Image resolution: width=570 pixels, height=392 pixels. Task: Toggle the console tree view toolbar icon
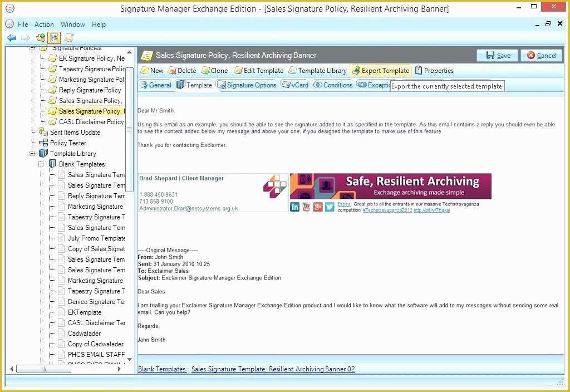click(x=54, y=37)
